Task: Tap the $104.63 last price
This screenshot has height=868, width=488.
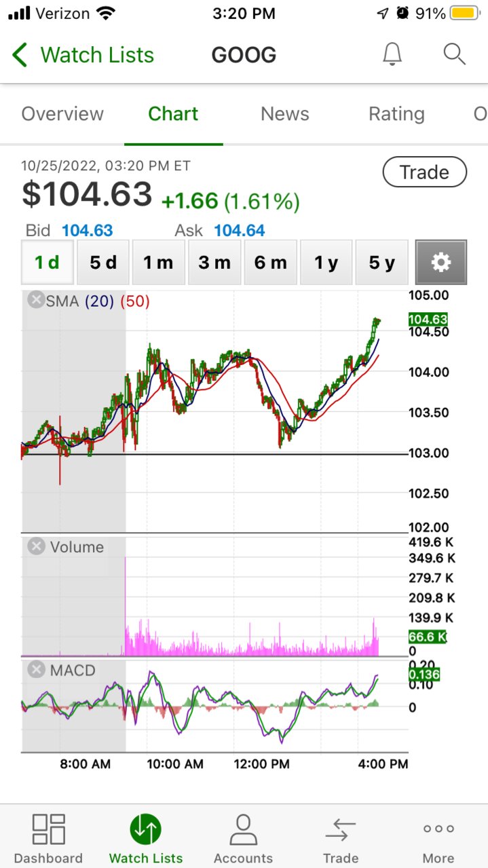Action: click(x=87, y=195)
